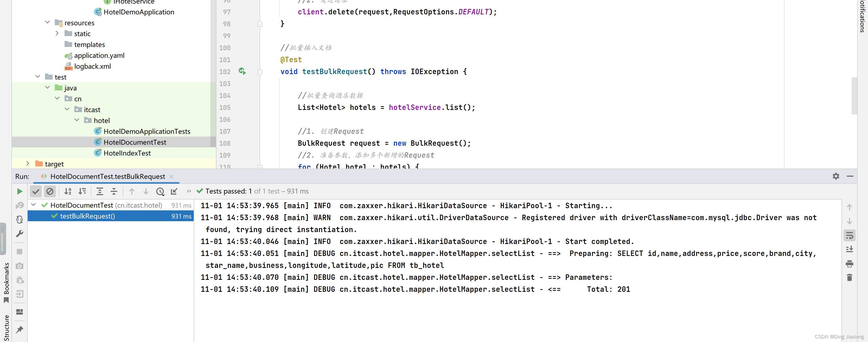Open HotelDemoApplicationTests class
868x342 pixels.
coord(146,131)
